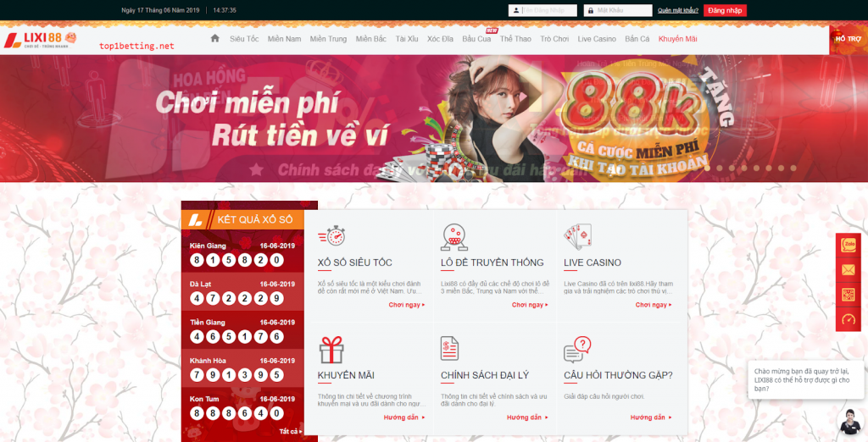868x442 pixels.
Task: Open the Siêu Tốc menu
Action: pyautogui.click(x=244, y=39)
